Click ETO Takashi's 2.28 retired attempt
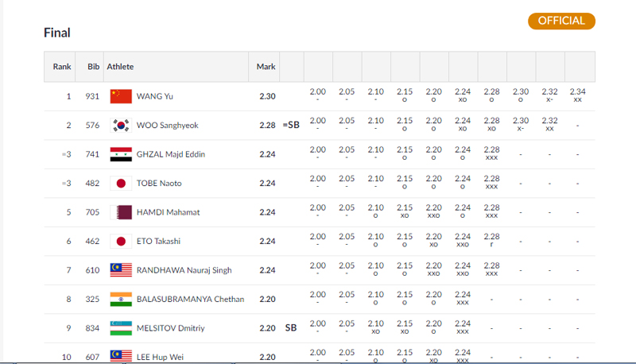 coord(491,240)
